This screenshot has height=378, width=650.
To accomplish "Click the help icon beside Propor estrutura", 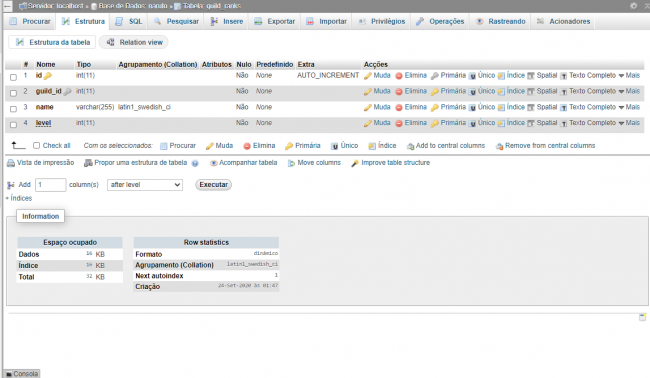I will coord(195,163).
